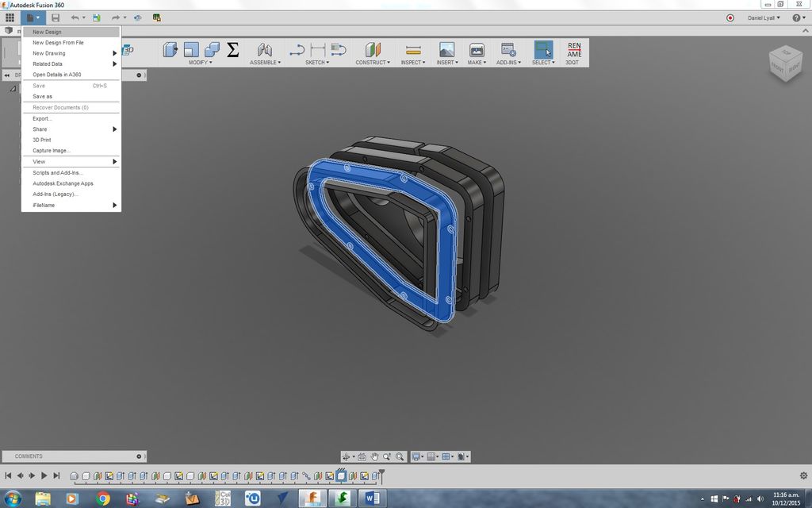Click 3D Print in the File menu

pyautogui.click(x=40, y=140)
